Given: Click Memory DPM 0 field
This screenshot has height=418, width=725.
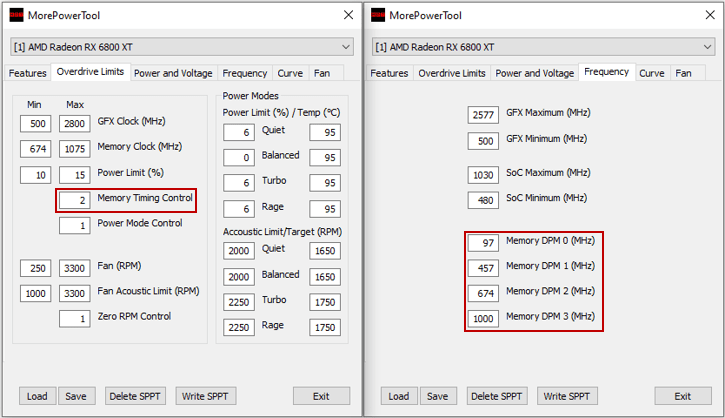Looking at the screenshot, I should pos(483,243).
